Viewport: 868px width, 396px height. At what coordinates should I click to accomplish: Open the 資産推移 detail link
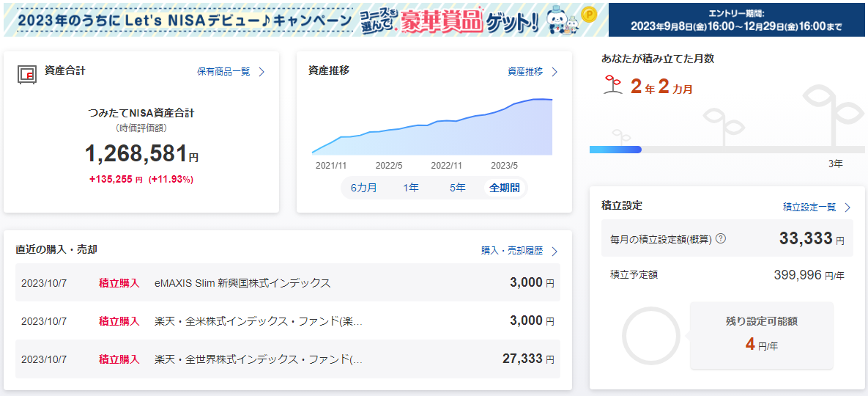(525, 72)
